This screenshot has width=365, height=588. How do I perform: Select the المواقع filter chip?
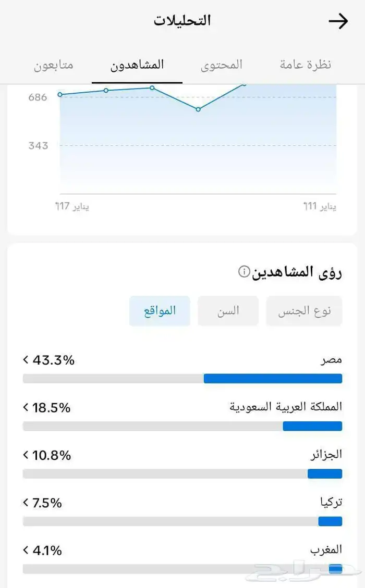coord(160,311)
